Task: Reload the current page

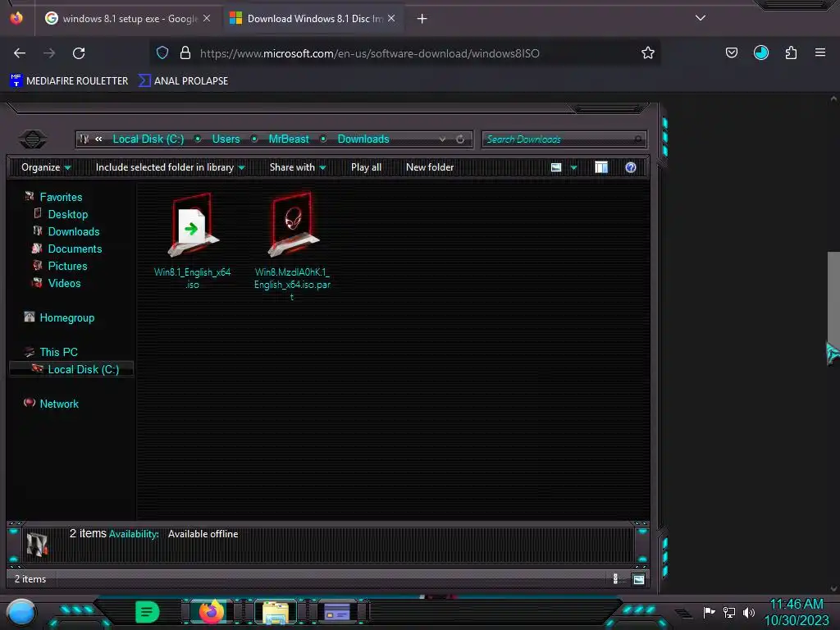Action: click(79, 53)
